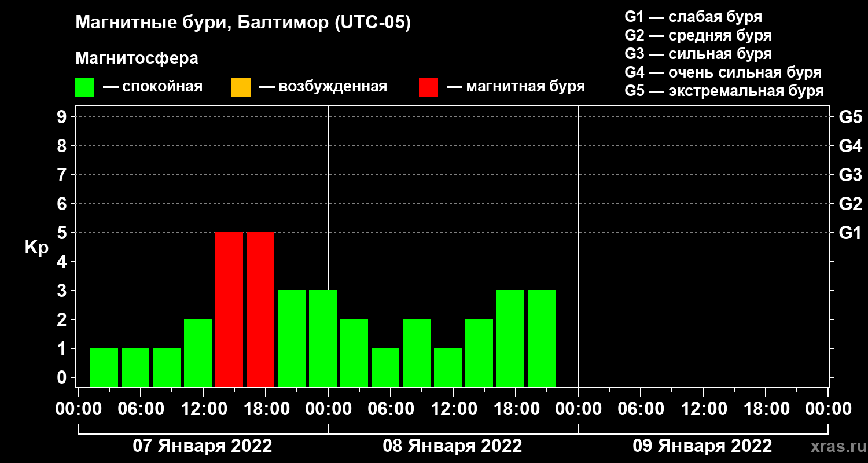The width and height of the screenshot is (868, 463).
Task: Click the '— магнитная буря' legend text
Action: point(516,87)
